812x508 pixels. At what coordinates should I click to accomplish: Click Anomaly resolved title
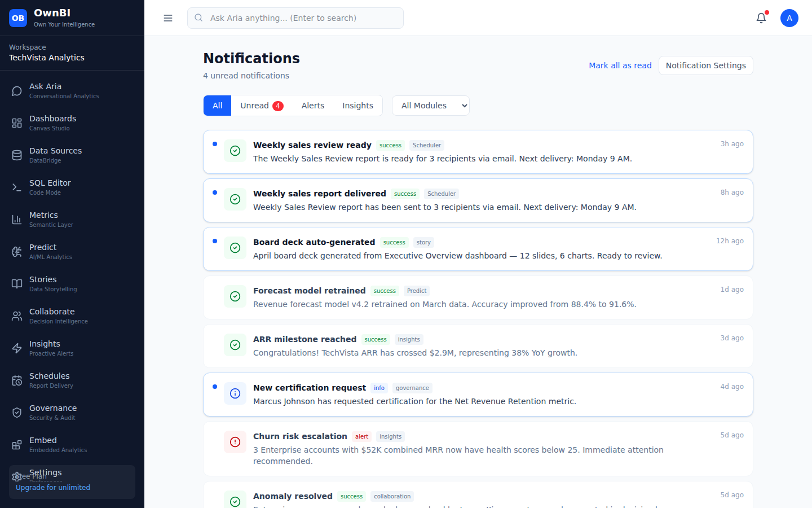click(x=293, y=496)
